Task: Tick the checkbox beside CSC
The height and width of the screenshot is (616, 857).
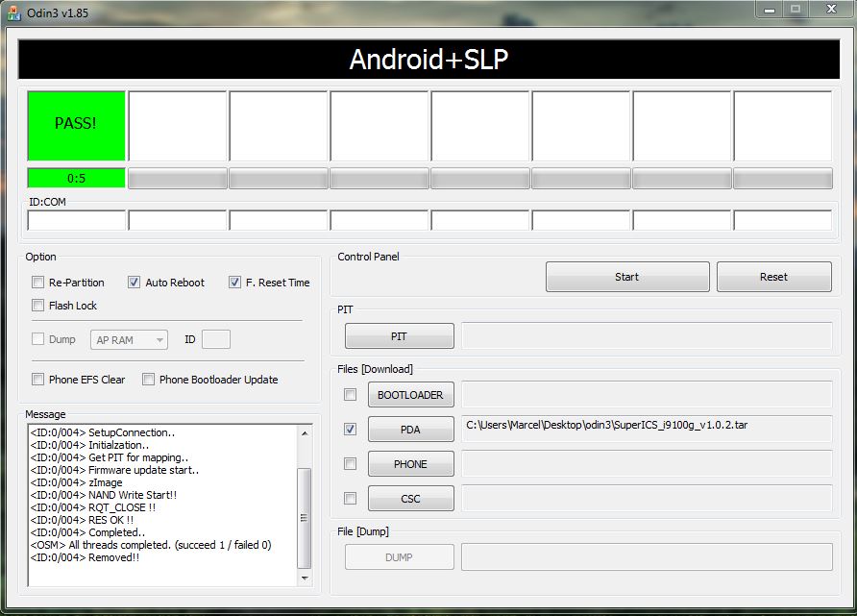Action: pos(351,498)
